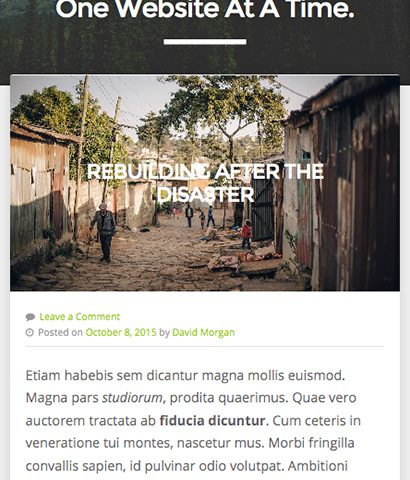
Task: Click the bold text fiducia dicuntur
Action: click(x=212, y=421)
